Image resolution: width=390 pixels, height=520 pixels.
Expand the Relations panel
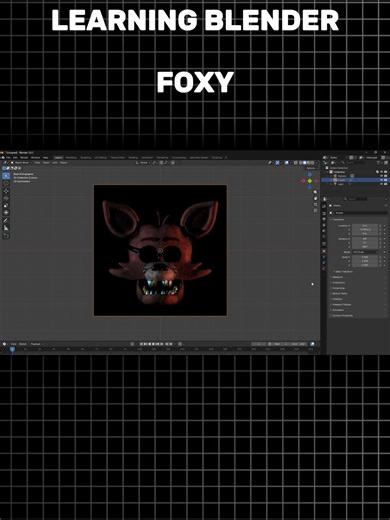coord(337,277)
